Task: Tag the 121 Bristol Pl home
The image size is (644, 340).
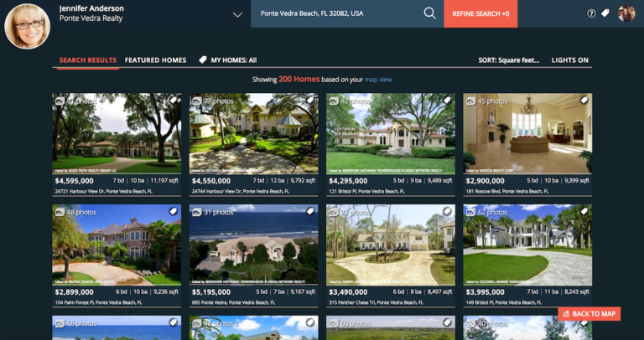Action: (x=447, y=100)
